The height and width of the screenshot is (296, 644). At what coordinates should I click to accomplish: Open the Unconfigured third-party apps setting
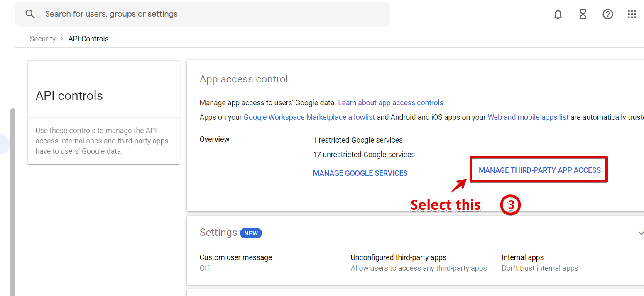(x=398, y=257)
